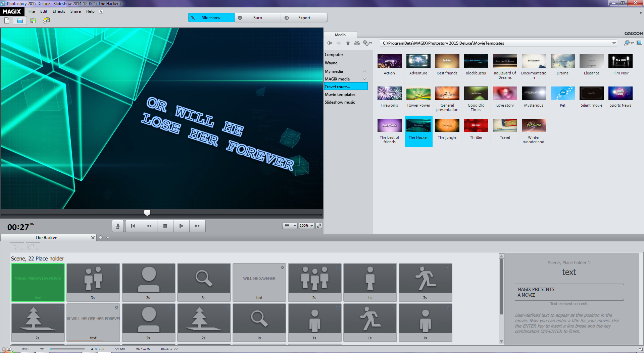Click the undo button in the storyboard toolbar
Screen dimensions: 644x353
click(14, 247)
